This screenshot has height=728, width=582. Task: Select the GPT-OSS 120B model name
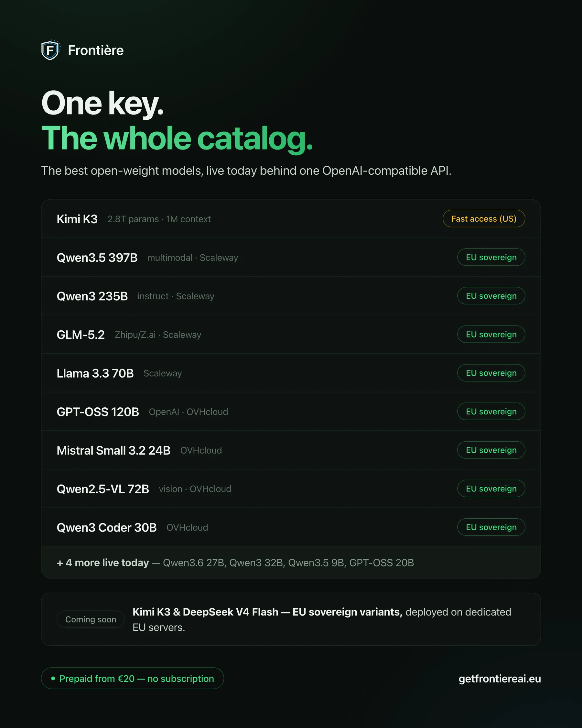(98, 412)
